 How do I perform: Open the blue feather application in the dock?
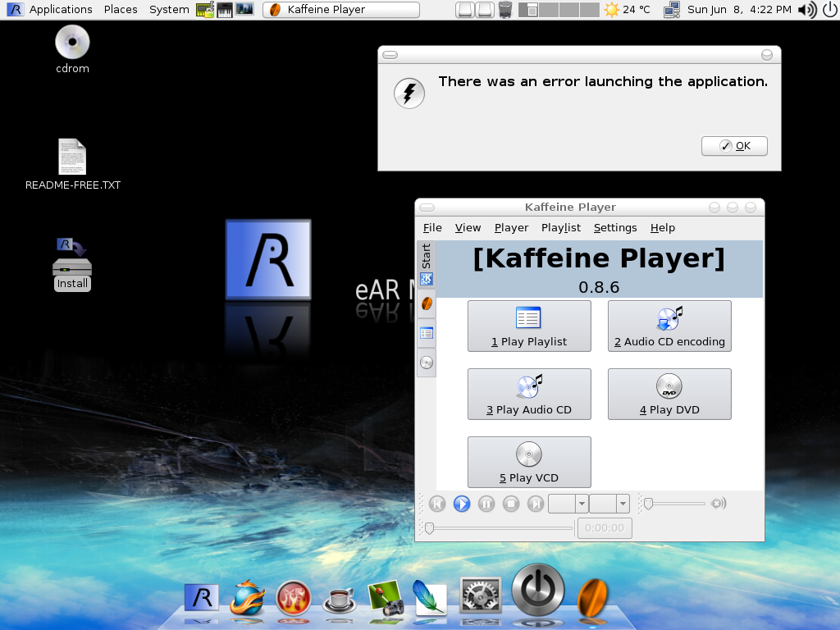pos(430,598)
